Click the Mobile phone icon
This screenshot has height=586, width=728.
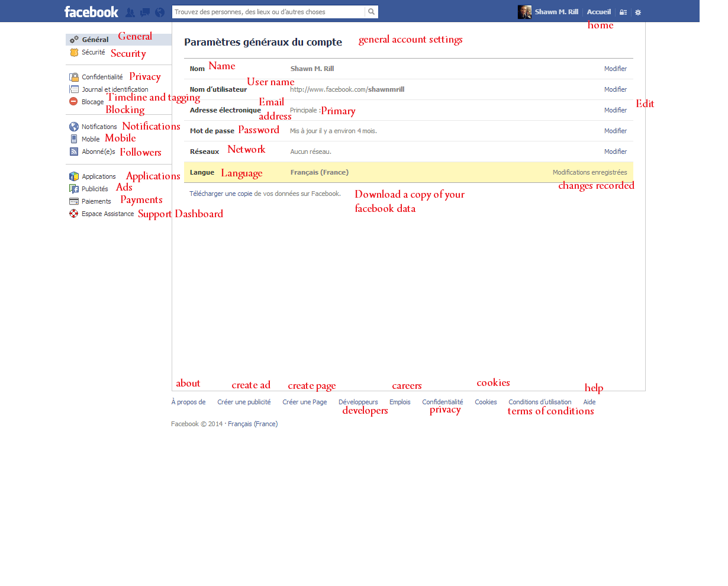pos(74,139)
